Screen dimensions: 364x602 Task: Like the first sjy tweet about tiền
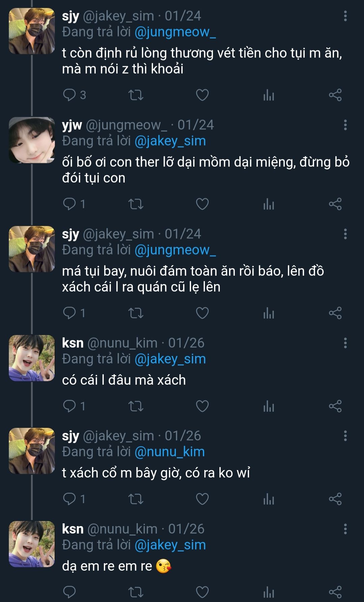(x=202, y=95)
